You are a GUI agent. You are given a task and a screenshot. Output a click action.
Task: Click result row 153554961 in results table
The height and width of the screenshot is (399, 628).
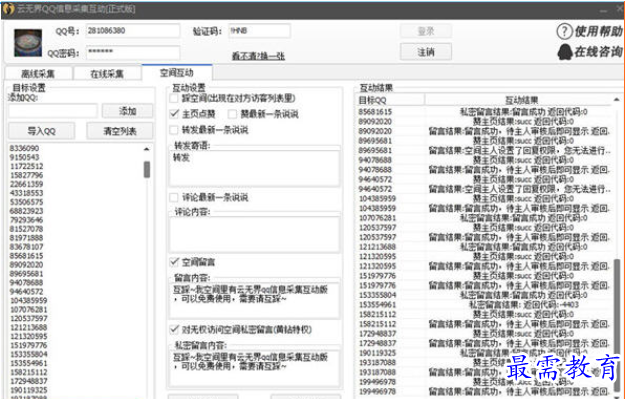click(484, 304)
